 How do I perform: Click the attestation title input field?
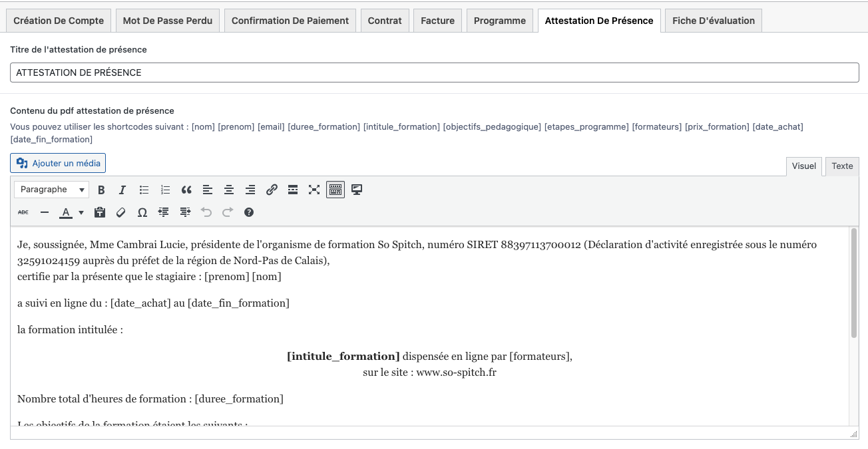[x=434, y=73]
